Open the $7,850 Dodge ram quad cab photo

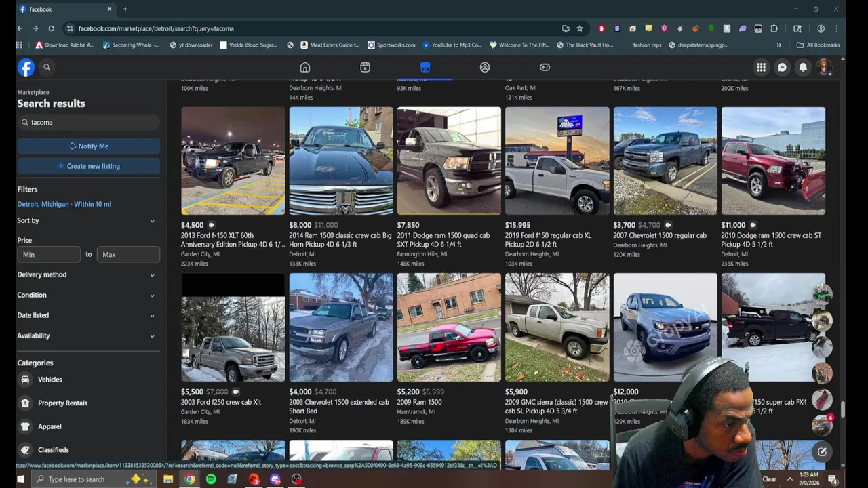tap(449, 161)
